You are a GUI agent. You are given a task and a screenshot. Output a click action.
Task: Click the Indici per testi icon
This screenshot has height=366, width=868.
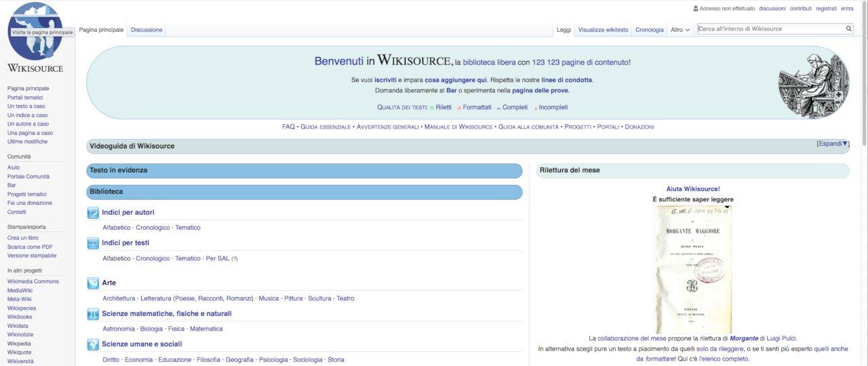click(93, 243)
